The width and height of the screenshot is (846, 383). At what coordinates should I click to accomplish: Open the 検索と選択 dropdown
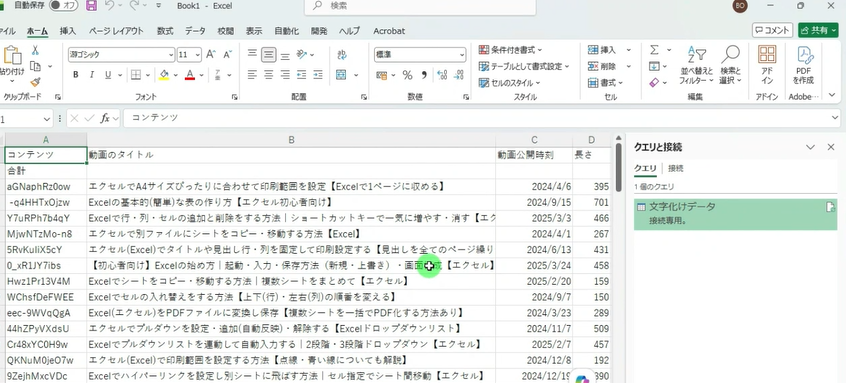coord(731,65)
